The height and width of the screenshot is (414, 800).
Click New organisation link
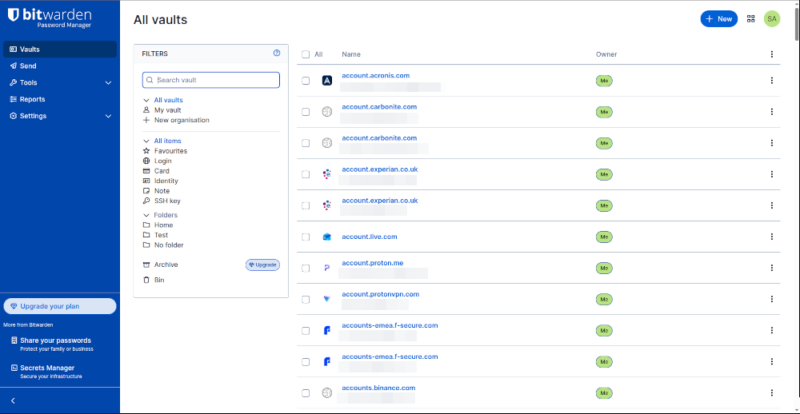[182, 120]
